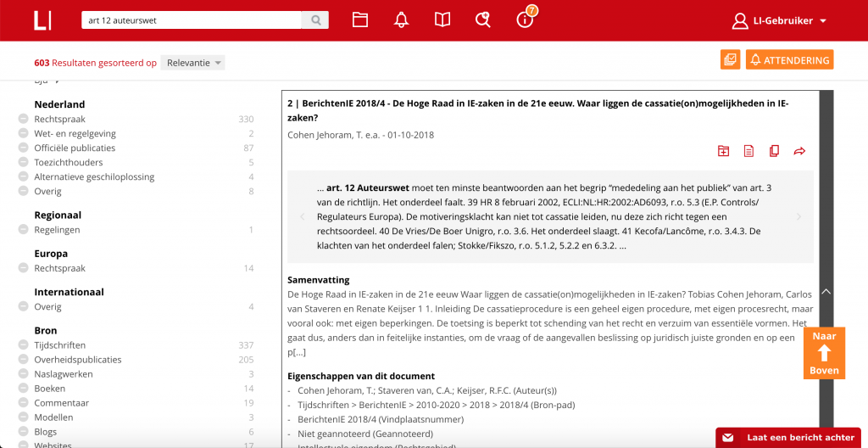The width and height of the screenshot is (868, 448).
Task: Exclude Rechtspraak filter under Europa
Action: (x=23, y=268)
